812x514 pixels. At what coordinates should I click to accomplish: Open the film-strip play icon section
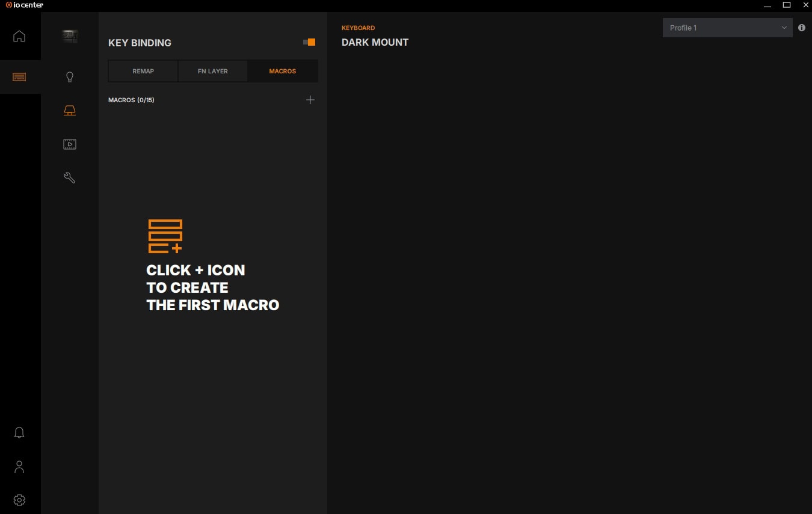(70, 144)
